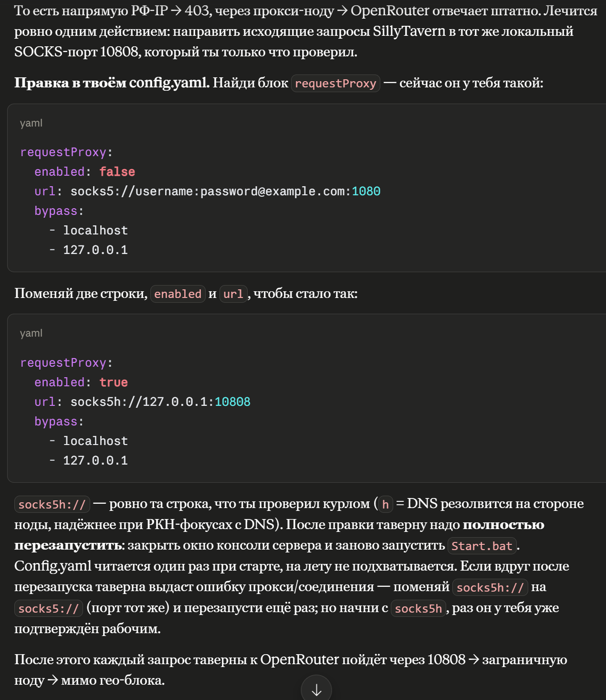The width and height of the screenshot is (606, 700).
Task: Click the socks5h:// tag starting the explanation paragraph
Action: (52, 505)
